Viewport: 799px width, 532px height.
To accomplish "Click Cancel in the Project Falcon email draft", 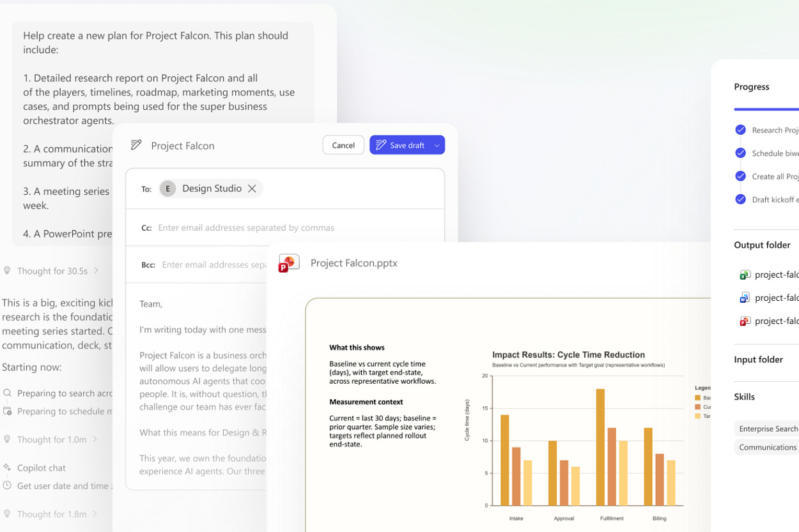I will click(x=343, y=145).
